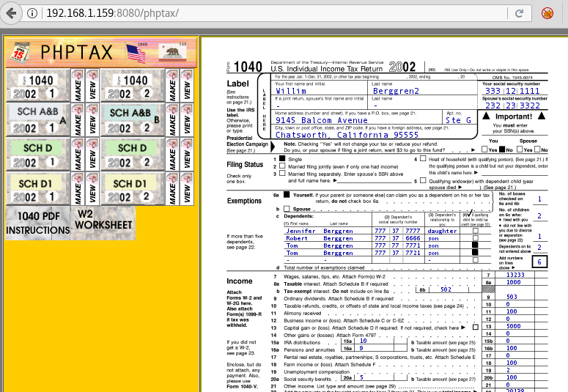Click MAKE next to SCH D1 form 1

[78, 189]
